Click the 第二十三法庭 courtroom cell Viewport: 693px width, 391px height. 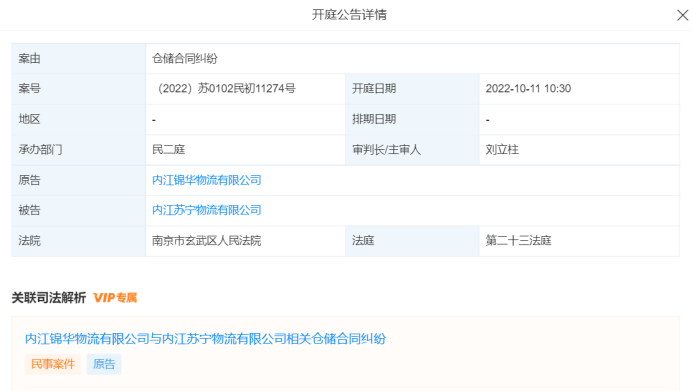click(579, 241)
